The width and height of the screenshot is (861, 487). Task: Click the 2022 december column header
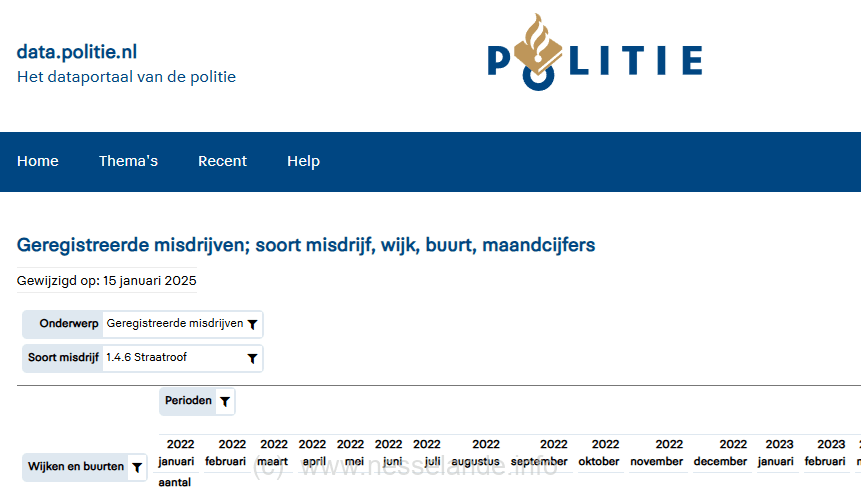pyautogui.click(x=720, y=452)
